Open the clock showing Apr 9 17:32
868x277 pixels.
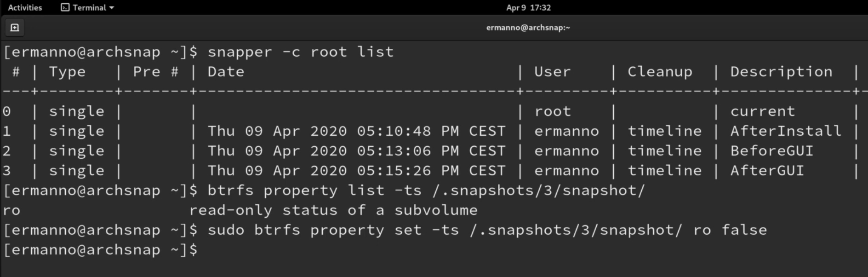point(528,7)
